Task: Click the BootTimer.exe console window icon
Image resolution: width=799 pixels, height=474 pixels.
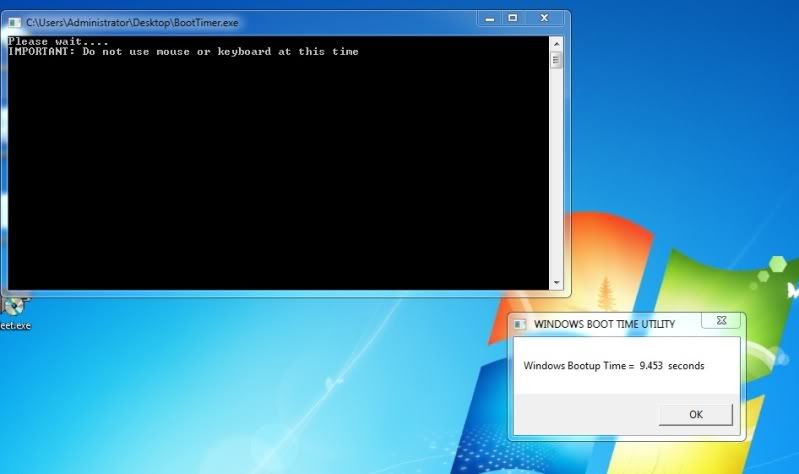Action: pyautogui.click(x=14, y=22)
